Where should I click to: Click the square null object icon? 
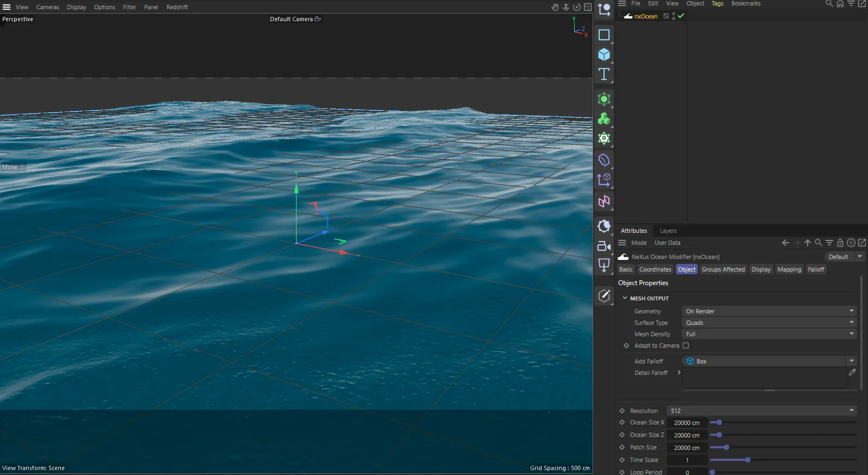point(604,35)
